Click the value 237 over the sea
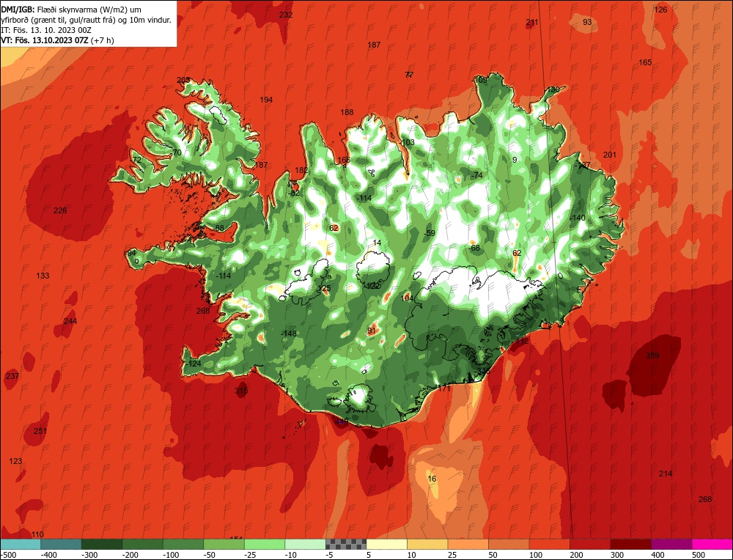The height and width of the screenshot is (560, 733). 12,376
